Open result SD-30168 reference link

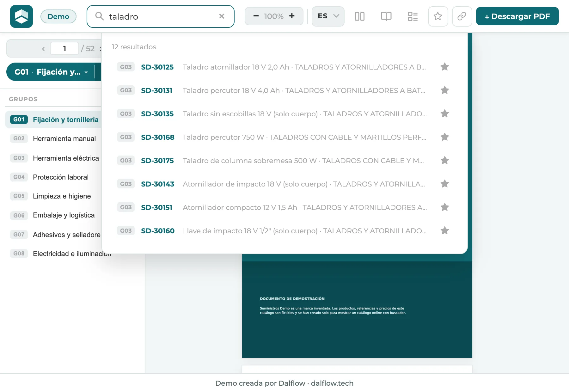point(158,137)
